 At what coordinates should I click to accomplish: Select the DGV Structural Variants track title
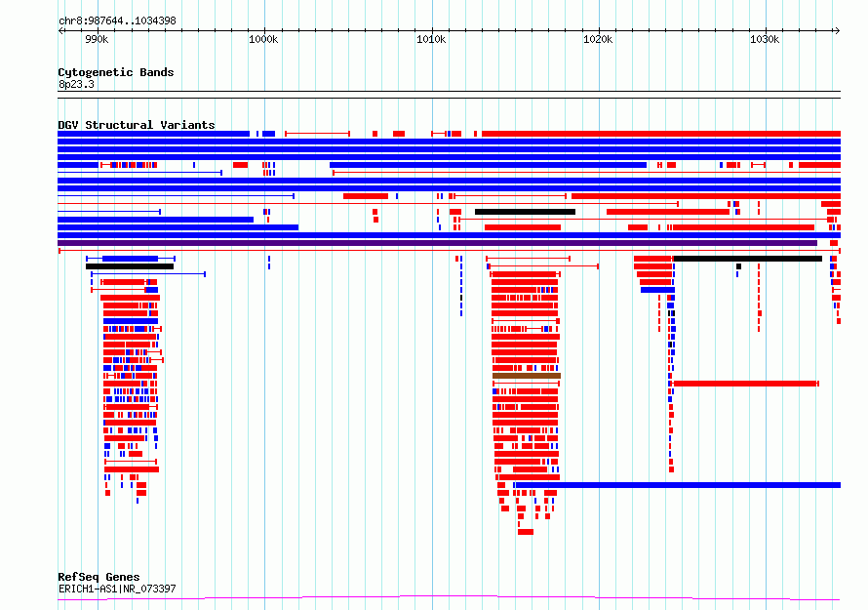137,125
